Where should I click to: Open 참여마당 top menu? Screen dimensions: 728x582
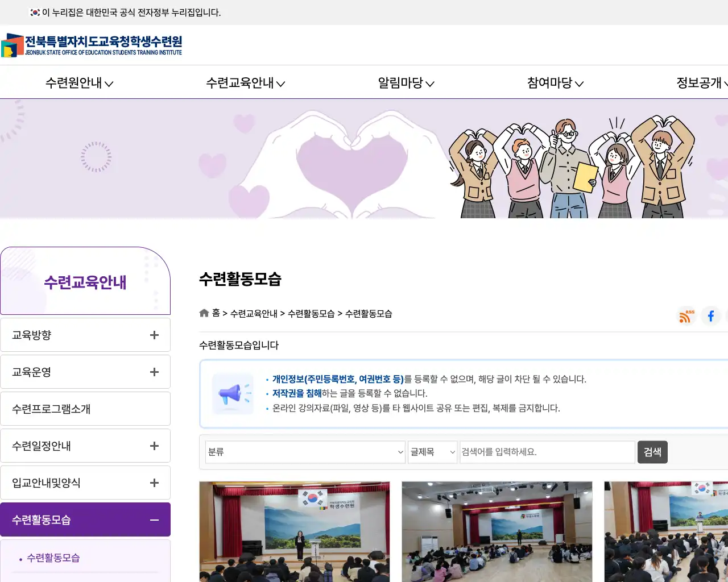click(556, 83)
